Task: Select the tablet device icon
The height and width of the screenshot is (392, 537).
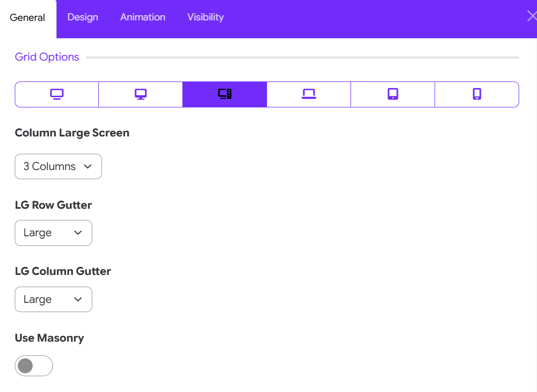Action: pos(393,94)
